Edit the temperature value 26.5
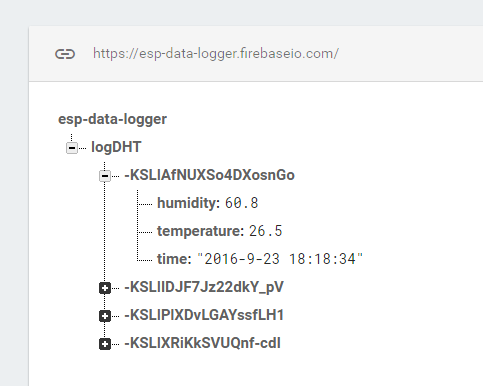The width and height of the screenshot is (483, 386). 266,231
